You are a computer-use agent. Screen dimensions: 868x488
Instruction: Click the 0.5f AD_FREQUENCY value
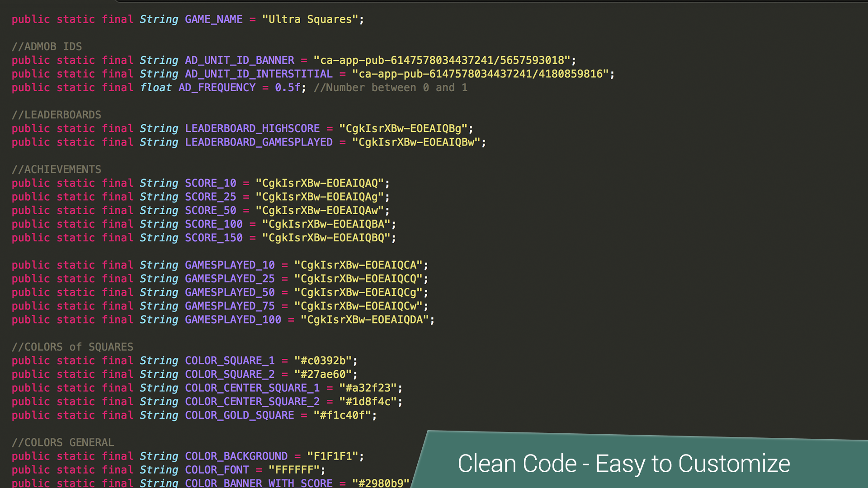click(287, 88)
